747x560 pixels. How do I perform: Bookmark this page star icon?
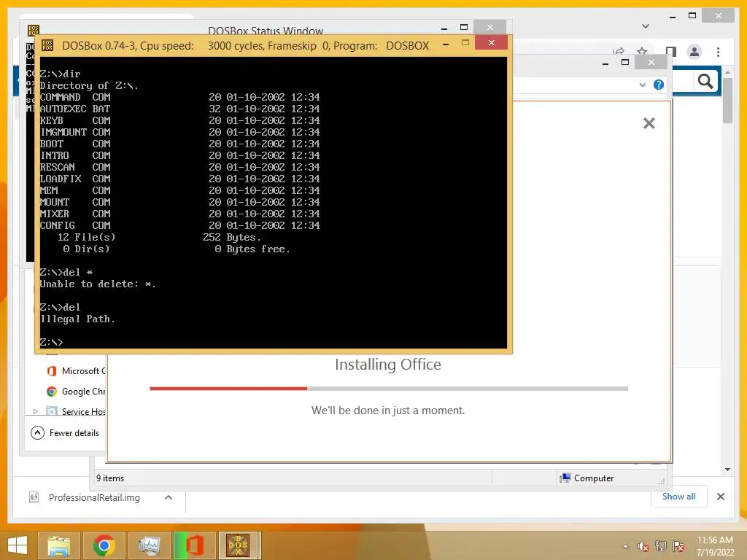(642, 50)
